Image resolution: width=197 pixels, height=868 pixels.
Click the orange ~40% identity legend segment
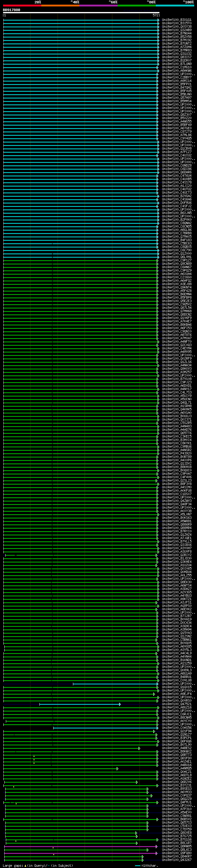60,6
